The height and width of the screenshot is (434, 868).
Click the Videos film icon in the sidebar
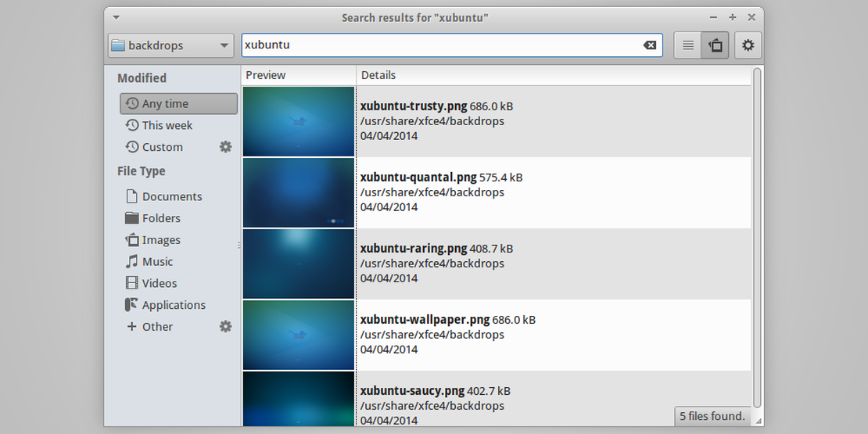[x=131, y=283]
